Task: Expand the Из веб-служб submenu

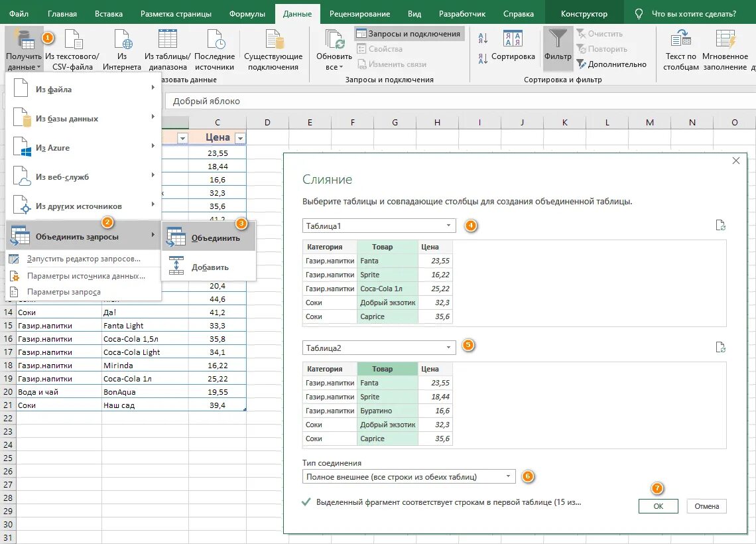Action: tap(83, 176)
